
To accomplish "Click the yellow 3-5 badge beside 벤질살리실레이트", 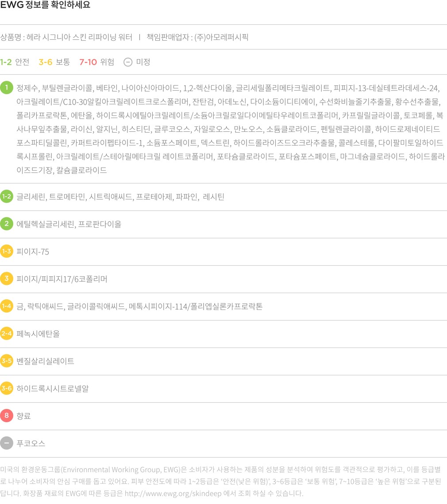I will [x=7, y=361].
